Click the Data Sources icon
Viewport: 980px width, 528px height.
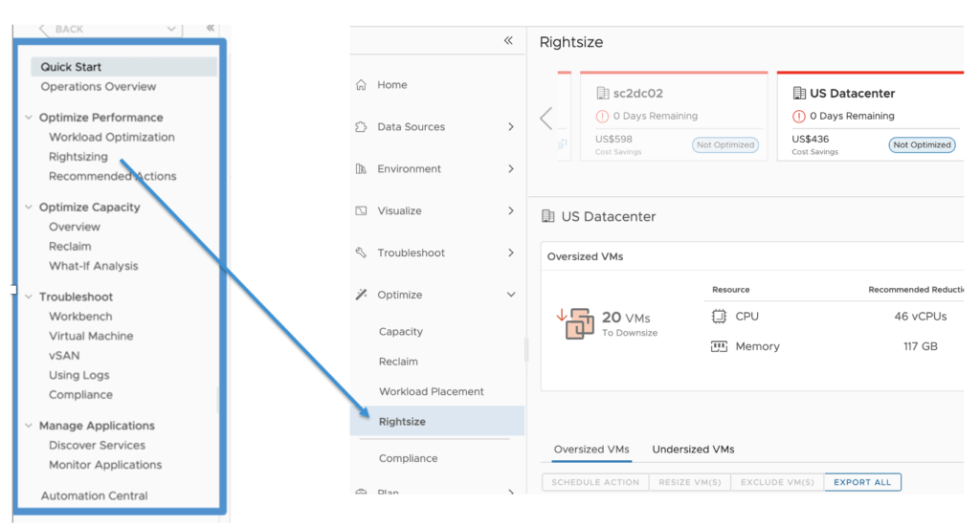361,127
